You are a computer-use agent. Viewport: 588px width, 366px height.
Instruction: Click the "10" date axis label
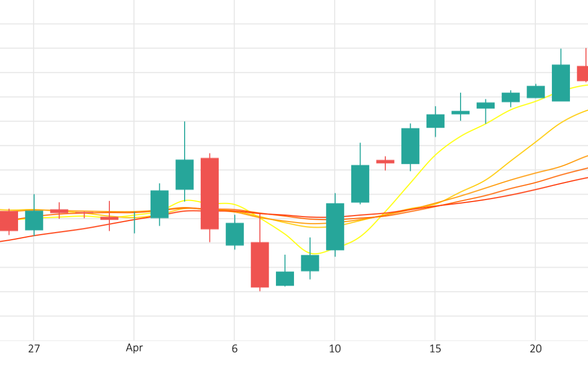[x=335, y=349]
